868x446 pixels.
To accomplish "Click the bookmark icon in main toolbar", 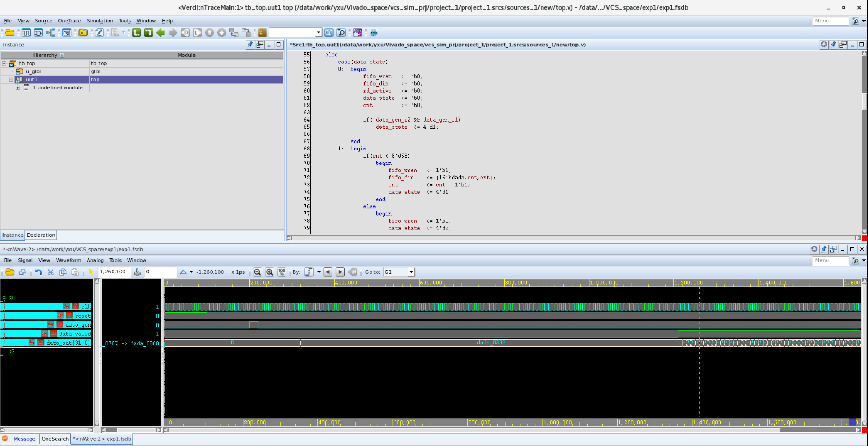I will [262, 33].
